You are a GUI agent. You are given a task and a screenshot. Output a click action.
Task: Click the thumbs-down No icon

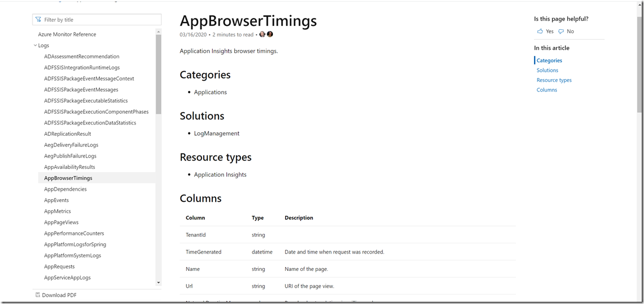click(x=561, y=31)
